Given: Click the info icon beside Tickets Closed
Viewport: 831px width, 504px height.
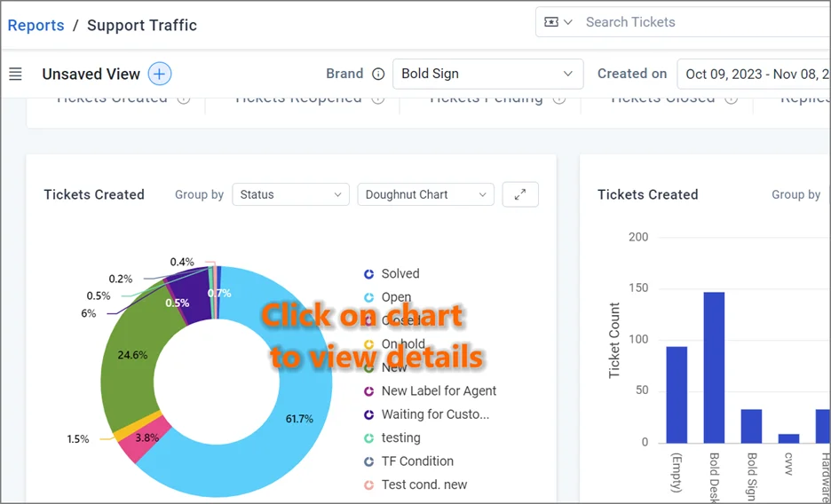Looking at the screenshot, I should (x=731, y=99).
